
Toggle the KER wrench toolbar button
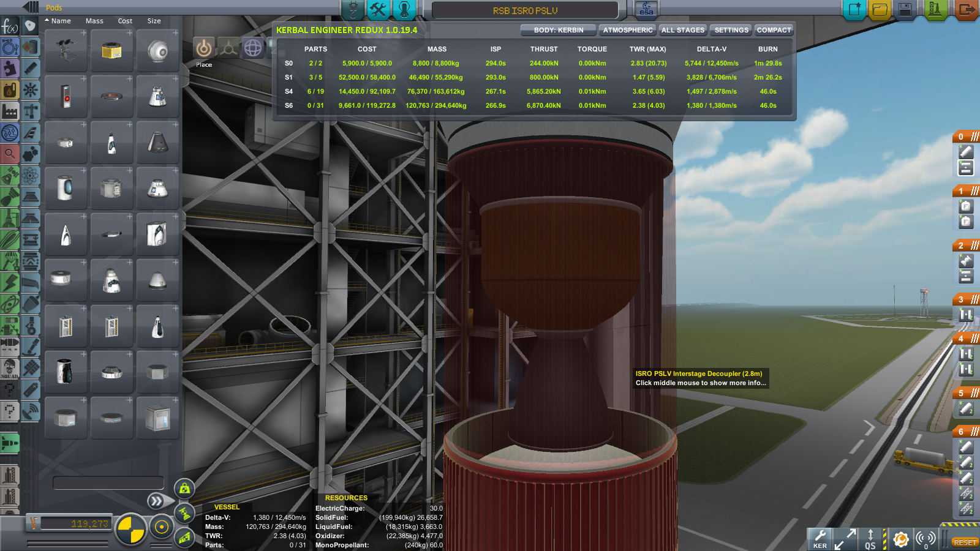[820, 539]
